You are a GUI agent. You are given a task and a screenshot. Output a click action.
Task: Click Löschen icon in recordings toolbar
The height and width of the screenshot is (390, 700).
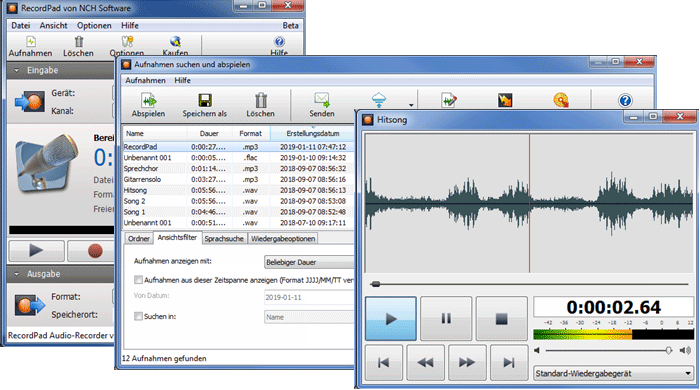click(261, 100)
